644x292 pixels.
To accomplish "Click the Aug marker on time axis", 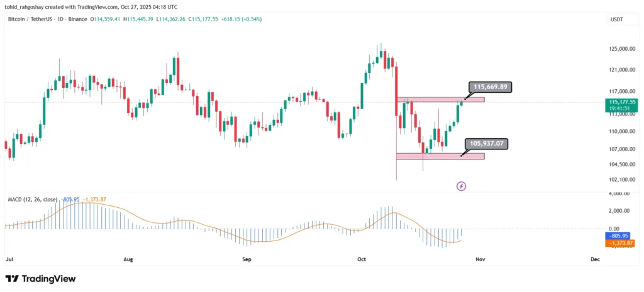I will [x=128, y=259].
